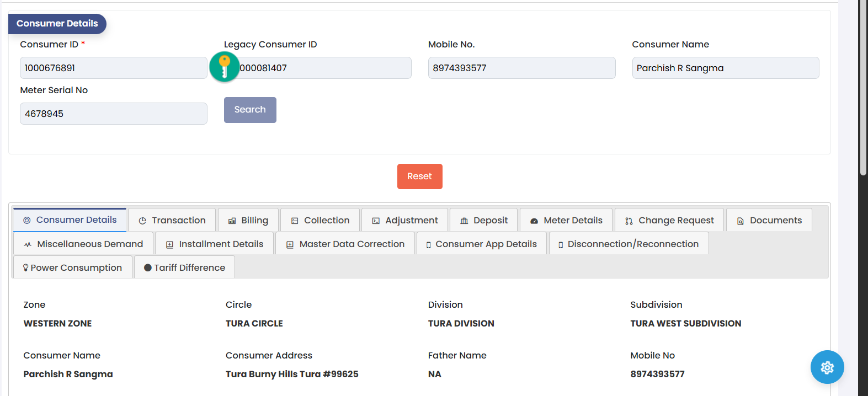The image size is (868, 396).
Task: Open the Change Request tab
Action: [x=669, y=221]
